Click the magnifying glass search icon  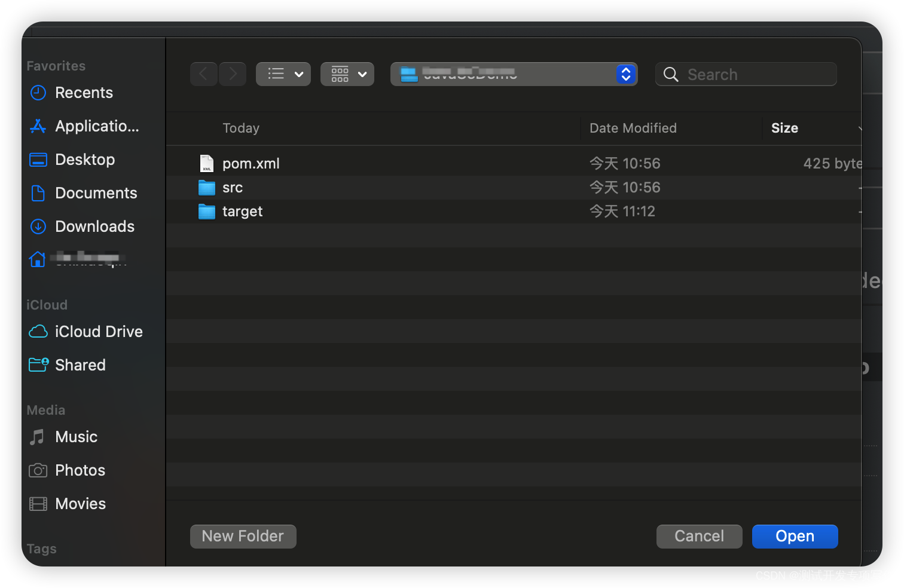[x=671, y=74]
